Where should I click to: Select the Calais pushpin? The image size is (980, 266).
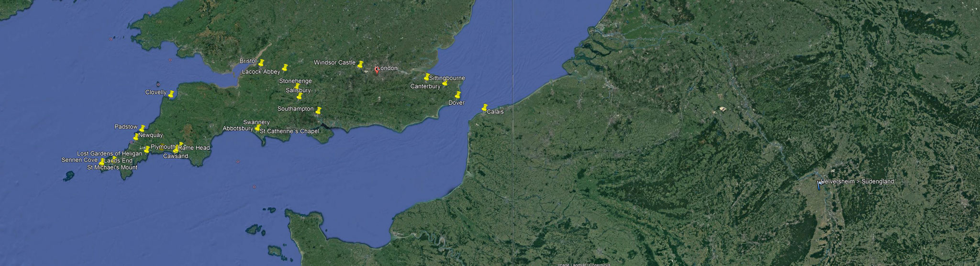click(484, 108)
